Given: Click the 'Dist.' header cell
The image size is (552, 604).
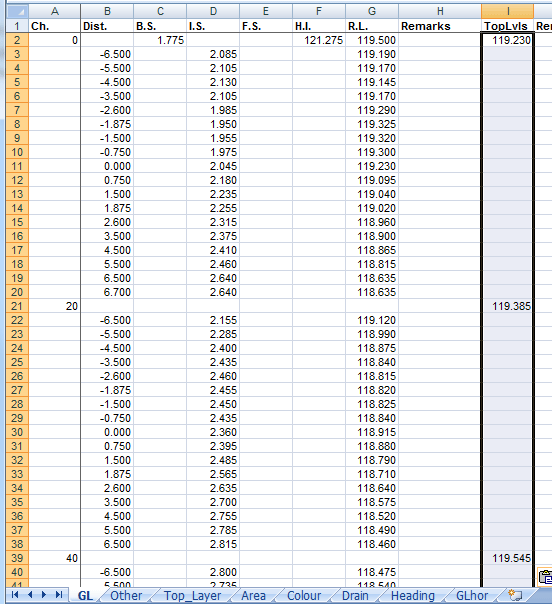Looking at the screenshot, I should pyautogui.click(x=107, y=26).
